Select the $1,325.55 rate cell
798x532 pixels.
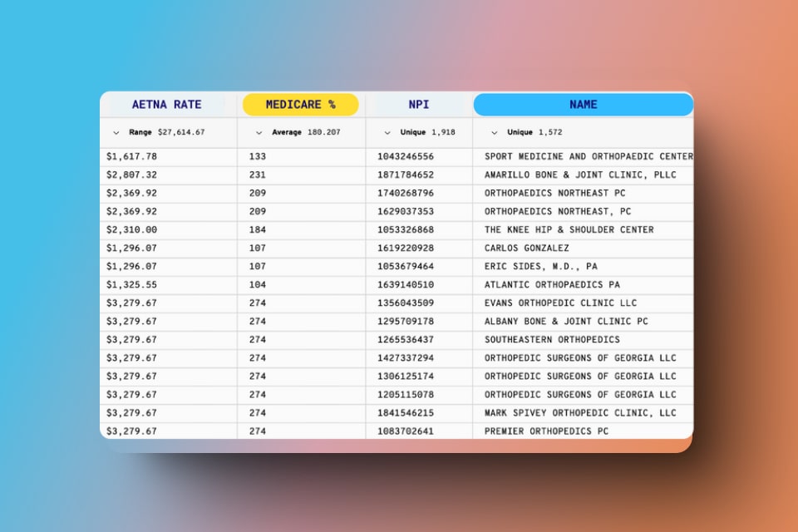(x=131, y=285)
